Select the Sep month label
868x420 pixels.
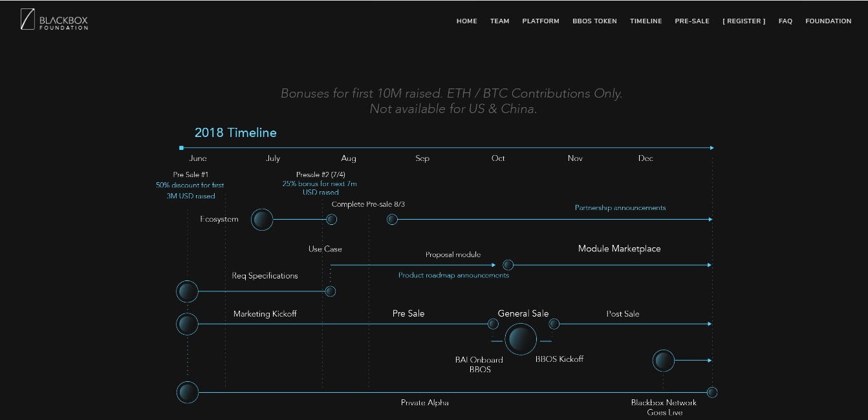[422, 158]
